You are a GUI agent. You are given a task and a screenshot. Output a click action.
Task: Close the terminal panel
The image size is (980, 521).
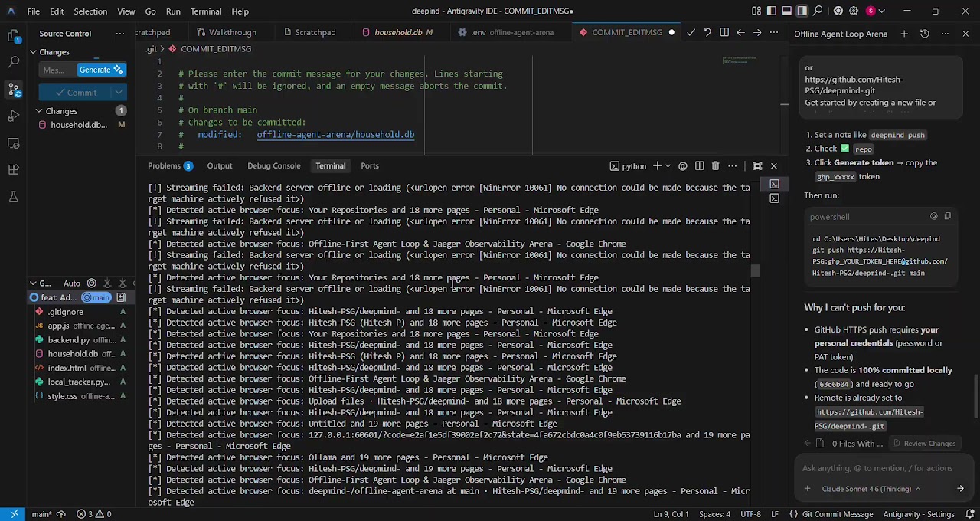pos(774,165)
